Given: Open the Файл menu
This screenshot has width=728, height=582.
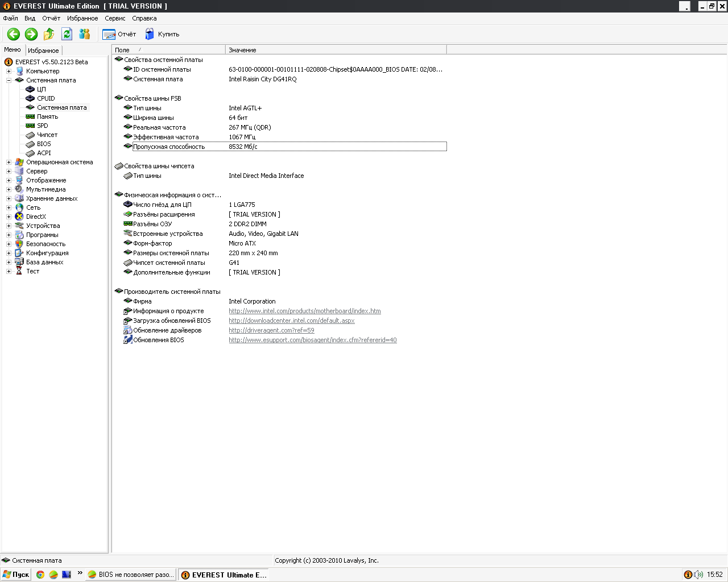Looking at the screenshot, I should point(10,18).
